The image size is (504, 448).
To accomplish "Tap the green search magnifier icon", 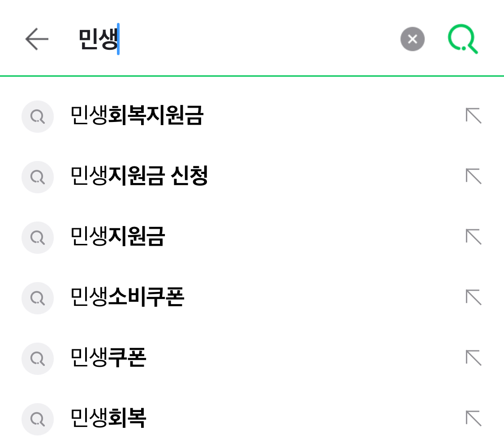I will tap(463, 39).
